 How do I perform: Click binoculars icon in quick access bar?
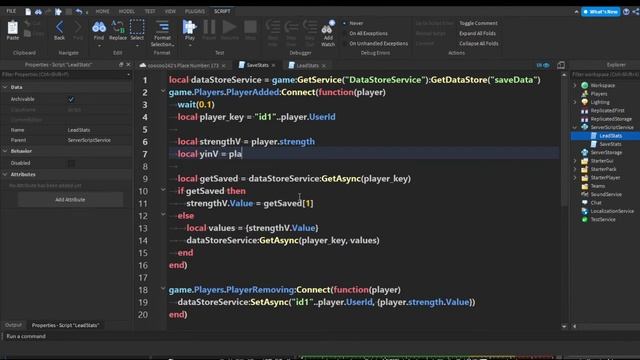[38, 12]
